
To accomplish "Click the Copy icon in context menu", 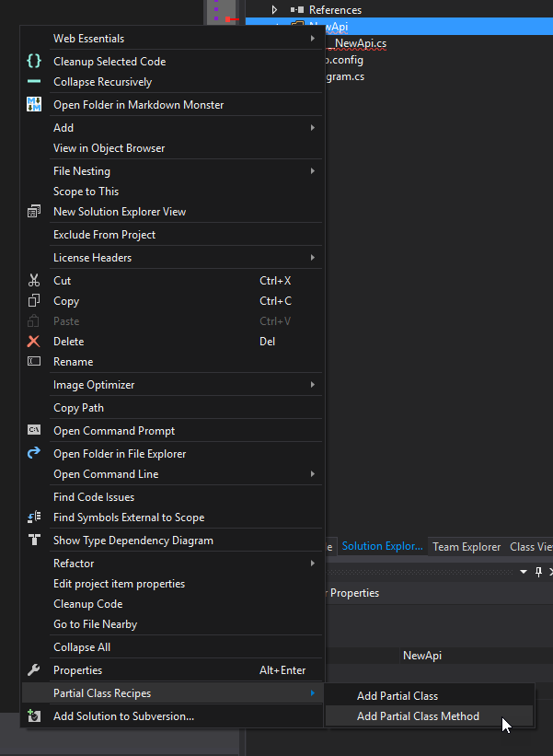I will pos(34,301).
